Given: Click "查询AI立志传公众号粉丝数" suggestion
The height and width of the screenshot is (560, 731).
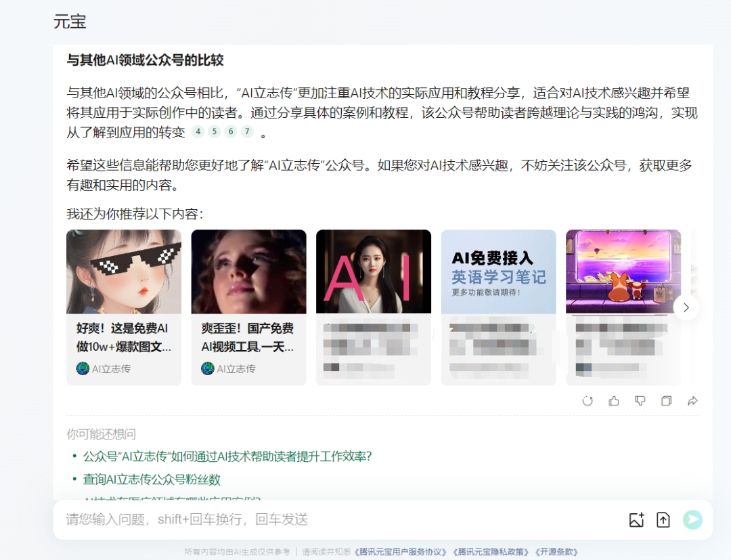Looking at the screenshot, I should 158,479.
